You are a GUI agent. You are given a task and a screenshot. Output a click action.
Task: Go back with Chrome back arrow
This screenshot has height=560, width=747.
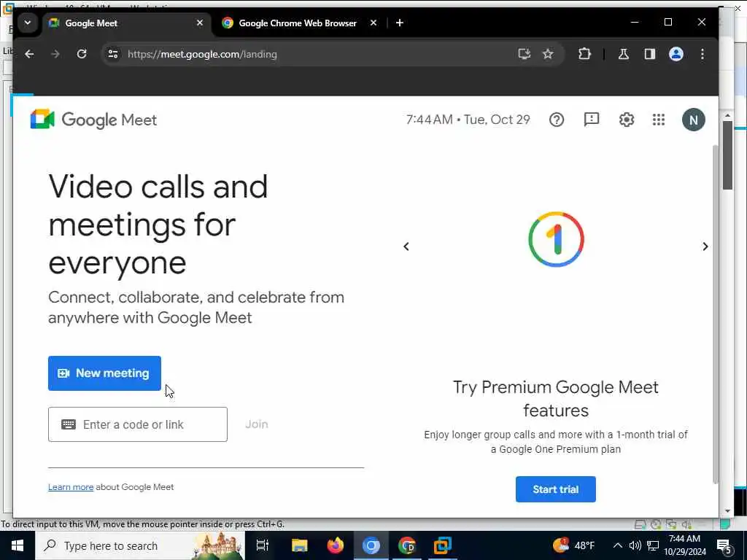pos(29,54)
